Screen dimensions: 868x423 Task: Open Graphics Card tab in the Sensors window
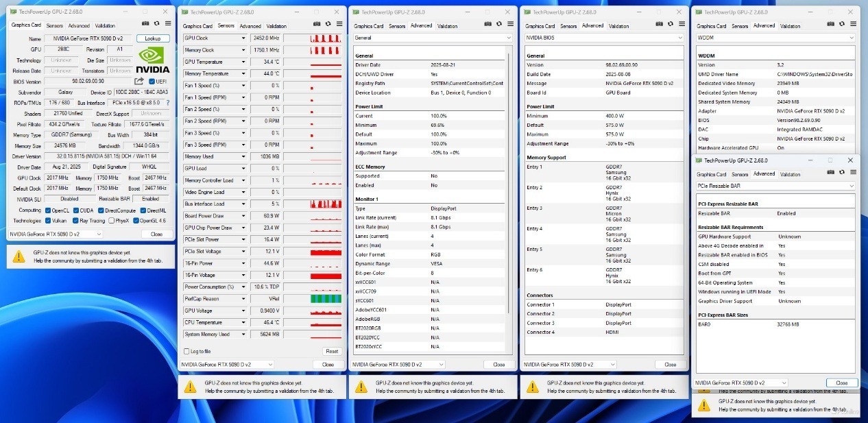197,26
